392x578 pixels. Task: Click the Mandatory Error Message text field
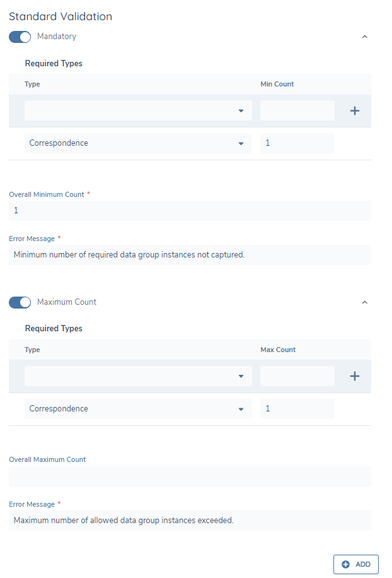[x=190, y=255]
